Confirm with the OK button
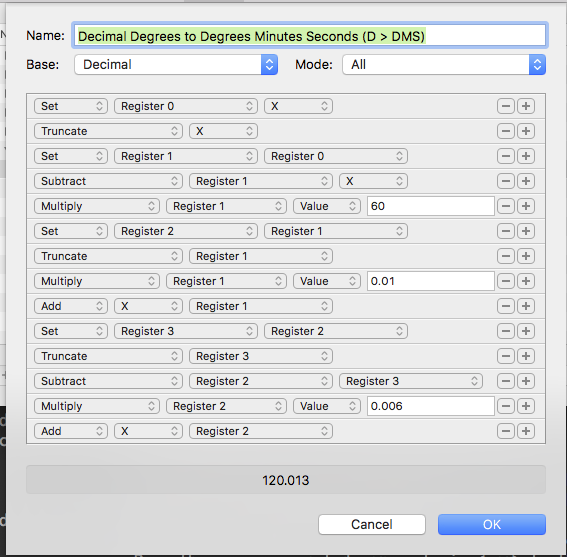The image size is (567, 557). [492, 524]
